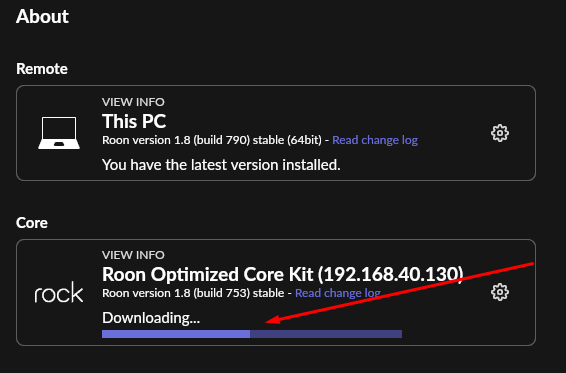Select the Roon Optimized Core Kit title
Viewport: 566px width, 373px height.
(x=283, y=274)
